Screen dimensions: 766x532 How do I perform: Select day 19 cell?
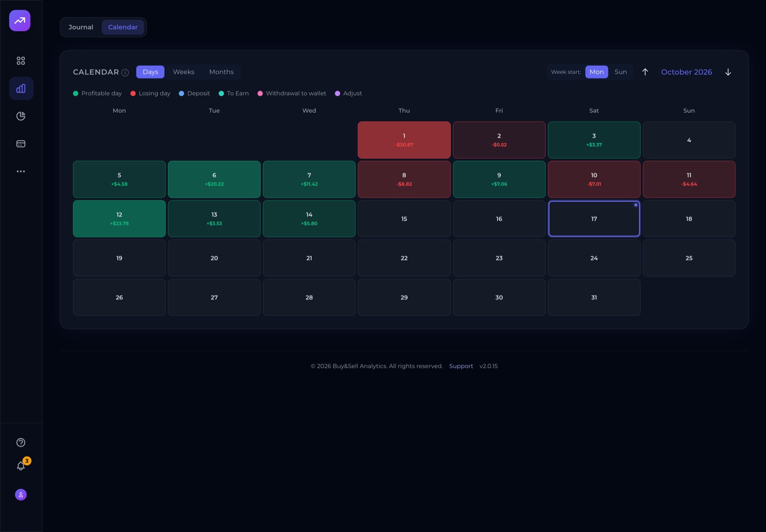tap(119, 258)
